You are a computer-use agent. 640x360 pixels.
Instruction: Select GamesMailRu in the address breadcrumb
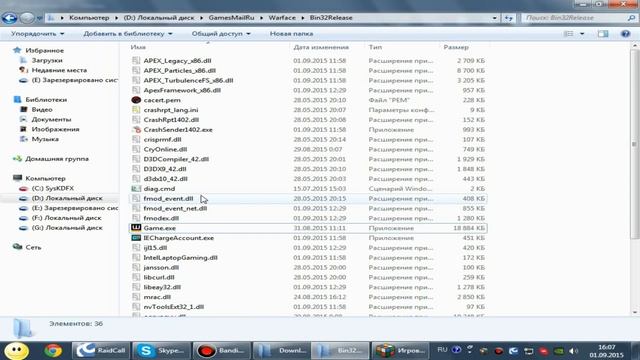coord(231,18)
